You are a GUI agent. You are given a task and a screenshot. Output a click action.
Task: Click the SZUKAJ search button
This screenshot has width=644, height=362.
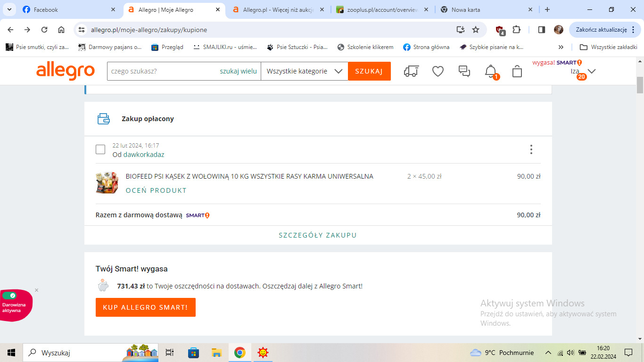tap(369, 71)
